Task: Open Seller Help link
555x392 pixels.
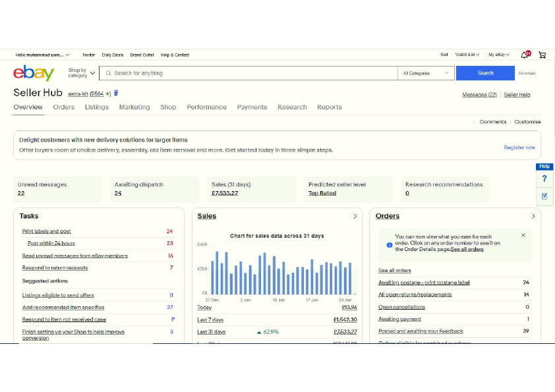Action: (x=517, y=95)
